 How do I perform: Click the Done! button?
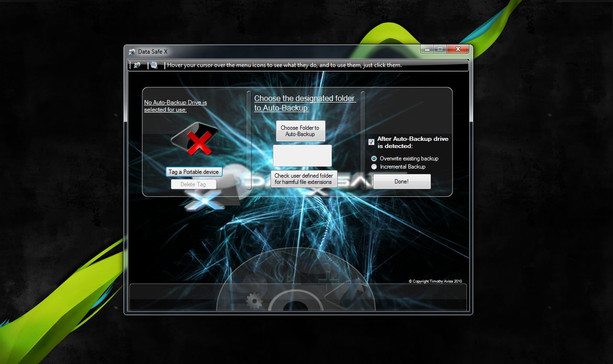(x=402, y=182)
